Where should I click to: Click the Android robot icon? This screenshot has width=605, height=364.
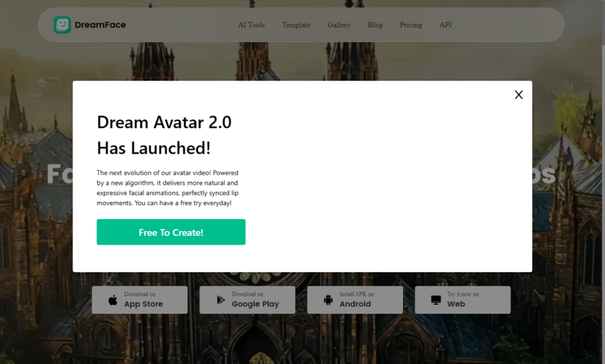[x=328, y=300]
